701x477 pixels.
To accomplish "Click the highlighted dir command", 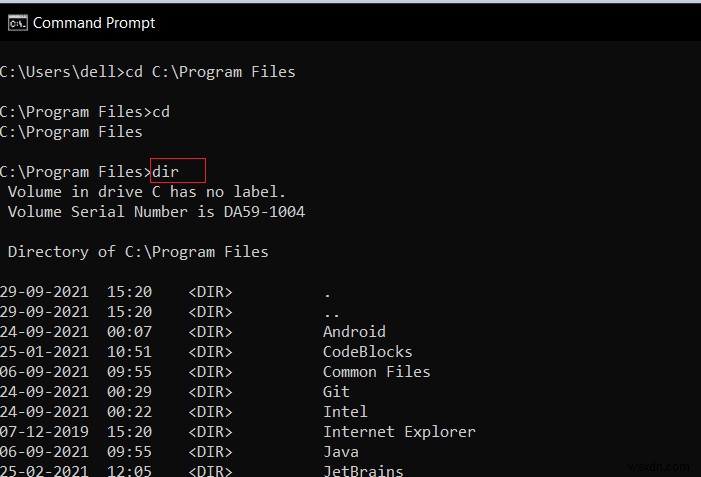I will tap(166, 172).
